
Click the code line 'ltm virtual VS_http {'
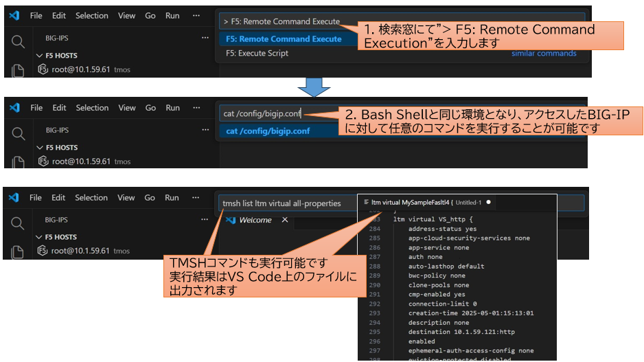433,219
